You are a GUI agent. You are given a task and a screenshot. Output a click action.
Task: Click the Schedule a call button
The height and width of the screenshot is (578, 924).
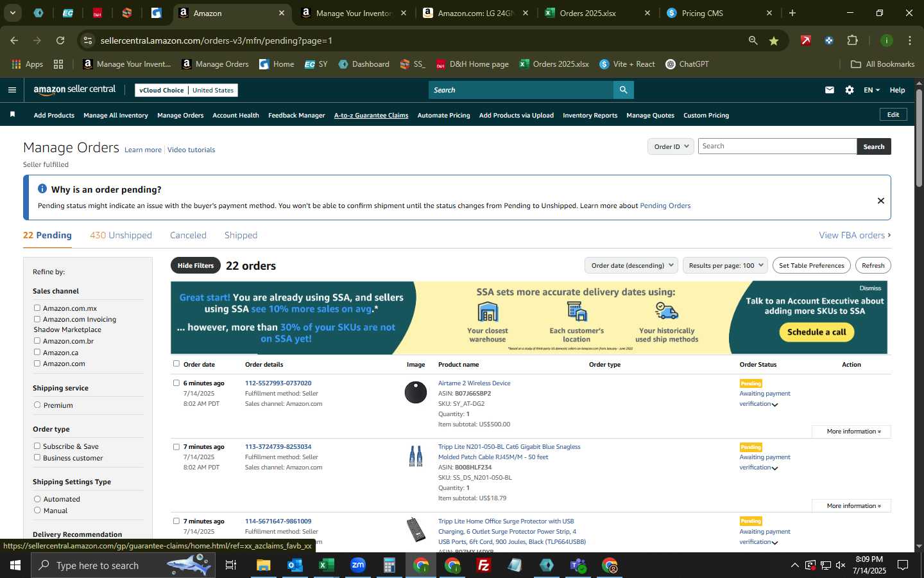coord(817,332)
